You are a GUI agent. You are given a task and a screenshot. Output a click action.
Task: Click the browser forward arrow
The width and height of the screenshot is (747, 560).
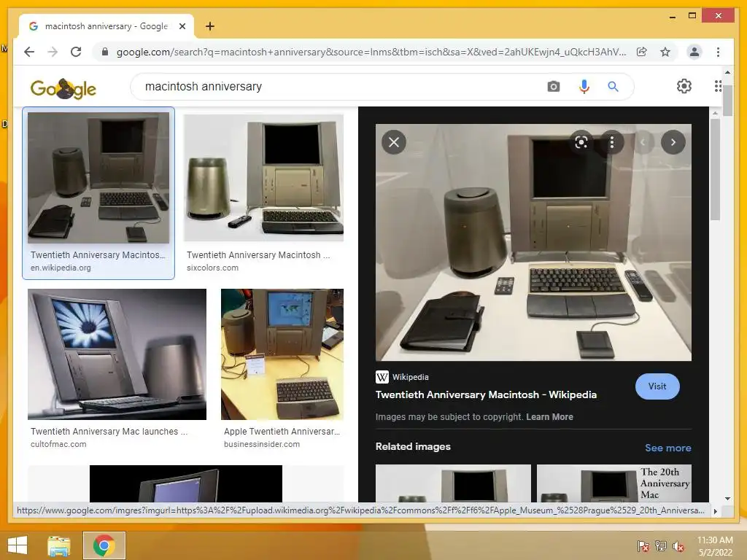click(x=53, y=52)
